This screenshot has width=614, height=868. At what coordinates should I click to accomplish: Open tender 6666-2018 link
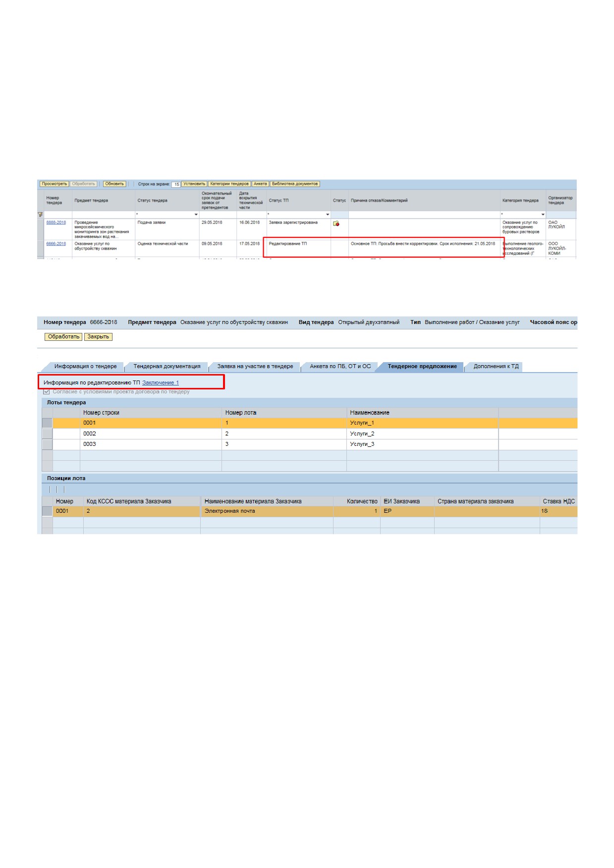pyautogui.click(x=56, y=244)
